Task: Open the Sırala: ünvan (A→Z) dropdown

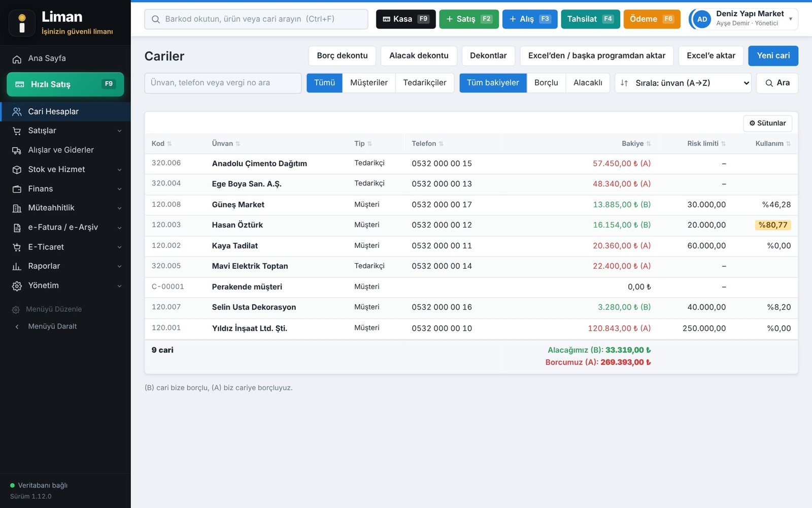Action: click(683, 83)
